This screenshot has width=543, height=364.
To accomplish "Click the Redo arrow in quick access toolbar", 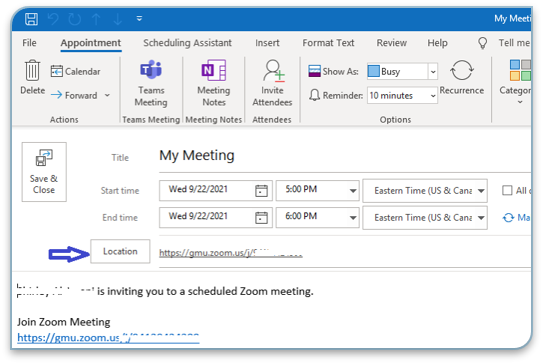I will pos(74,19).
